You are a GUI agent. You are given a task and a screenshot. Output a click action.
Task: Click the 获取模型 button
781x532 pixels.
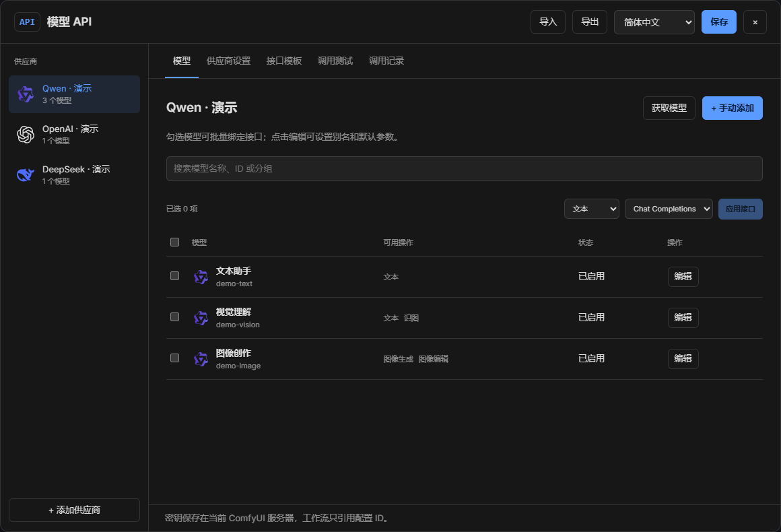pyautogui.click(x=669, y=108)
